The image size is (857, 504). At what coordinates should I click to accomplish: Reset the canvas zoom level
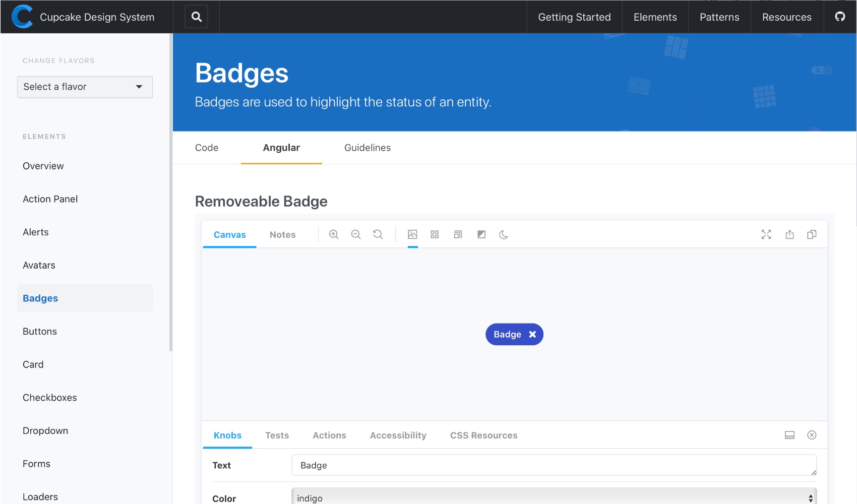378,234
